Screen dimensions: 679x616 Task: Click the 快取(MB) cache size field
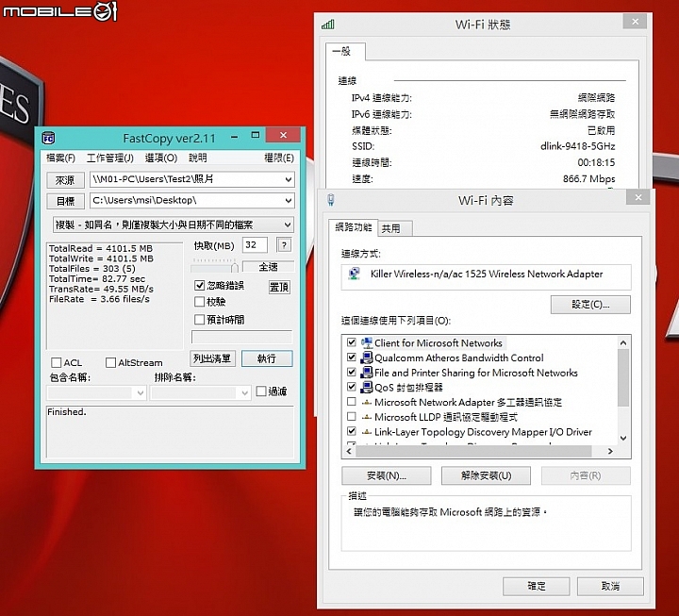pyautogui.click(x=255, y=245)
